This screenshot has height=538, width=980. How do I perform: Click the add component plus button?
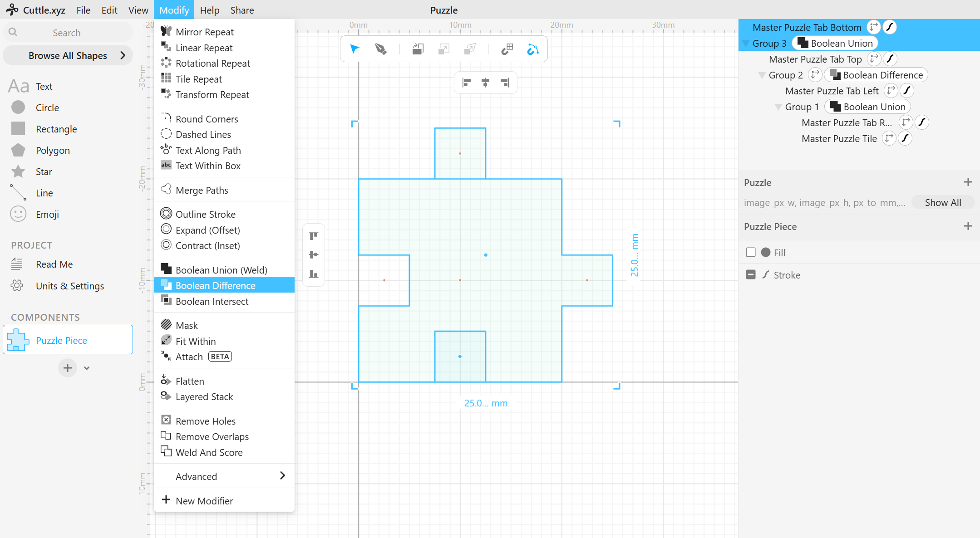point(67,368)
